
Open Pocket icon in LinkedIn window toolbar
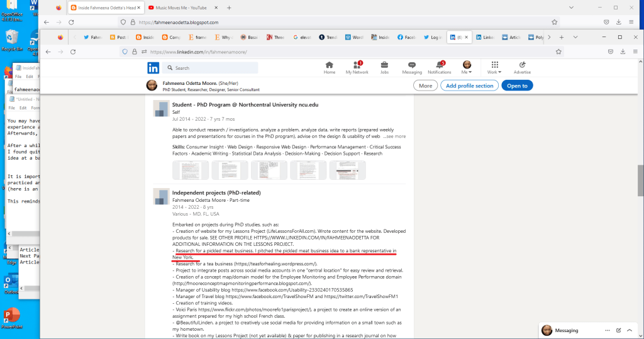610,52
